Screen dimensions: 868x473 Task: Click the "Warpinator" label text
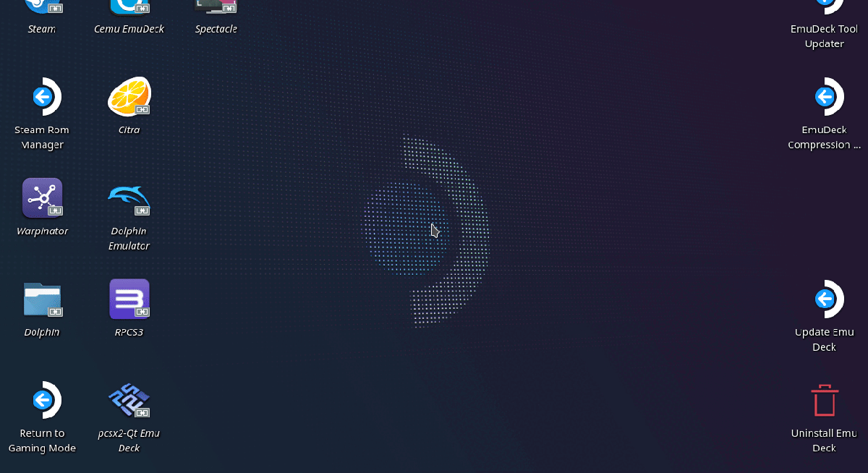pyautogui.click(x=42, y=231)
